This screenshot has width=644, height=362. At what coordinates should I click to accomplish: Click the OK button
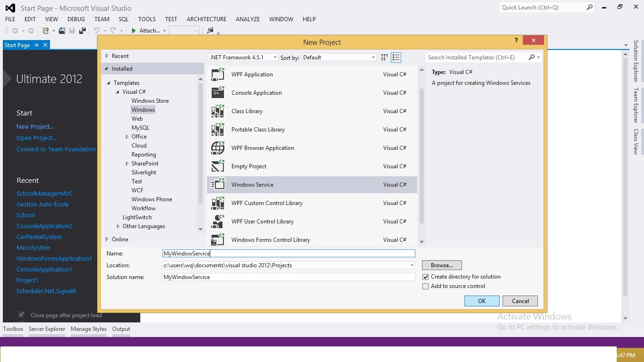(x=482, y=301)
